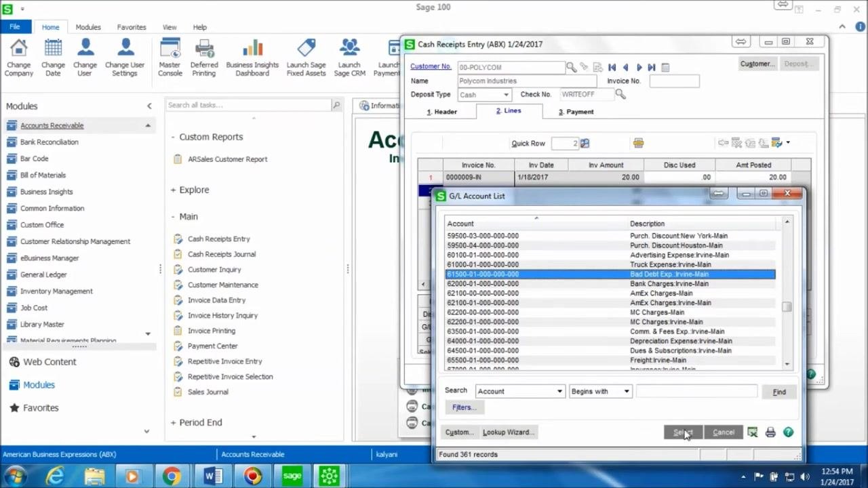The height and width of the screenshot is (488, 868).
Task: Open Business Insights Dashboard icon
Action: pos(252,58)
